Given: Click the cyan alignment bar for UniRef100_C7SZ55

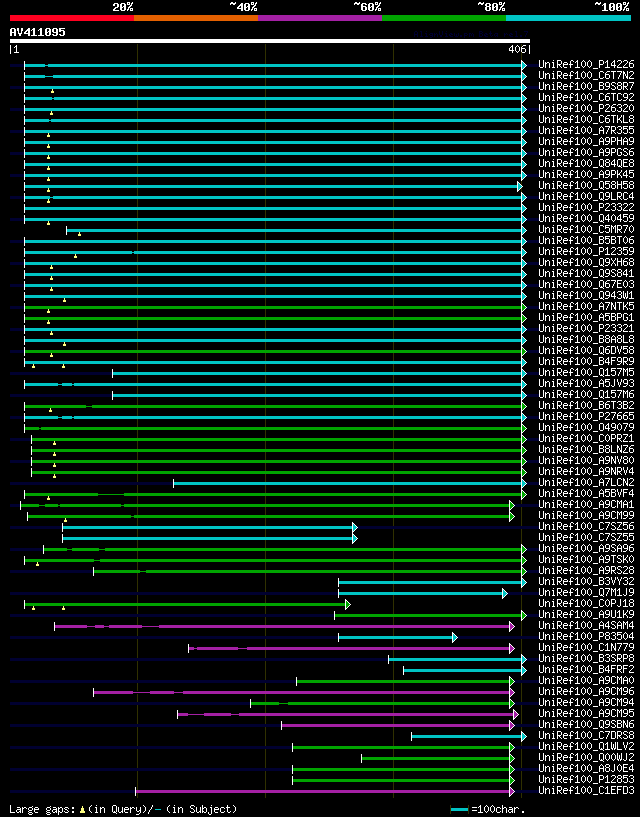Looking at the screenshot, I should click(x=208, y=538).
